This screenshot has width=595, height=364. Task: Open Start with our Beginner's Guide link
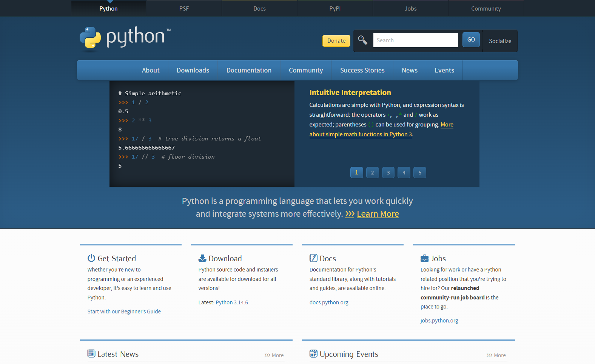tap(124, 312)
